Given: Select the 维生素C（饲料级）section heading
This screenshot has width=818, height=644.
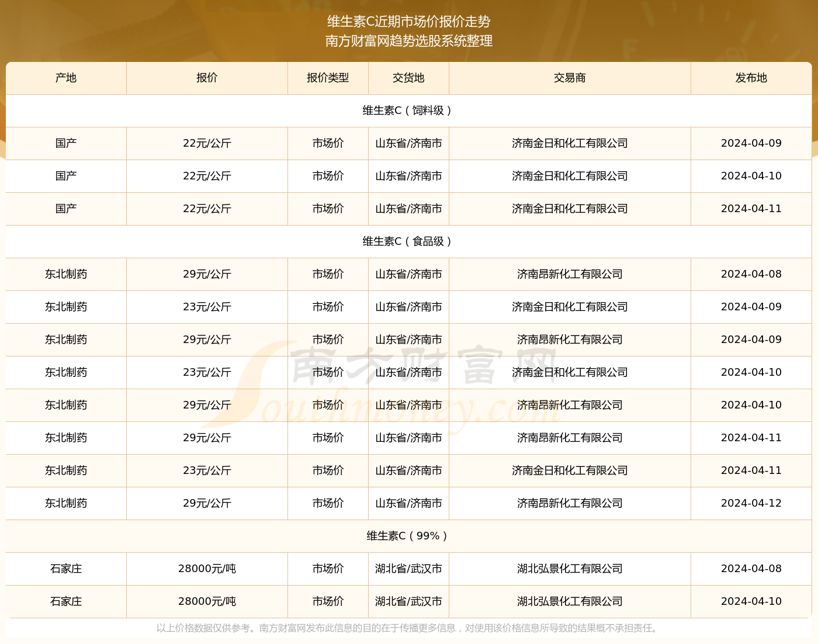Looking at the screenshot, I should pos(408,110).
